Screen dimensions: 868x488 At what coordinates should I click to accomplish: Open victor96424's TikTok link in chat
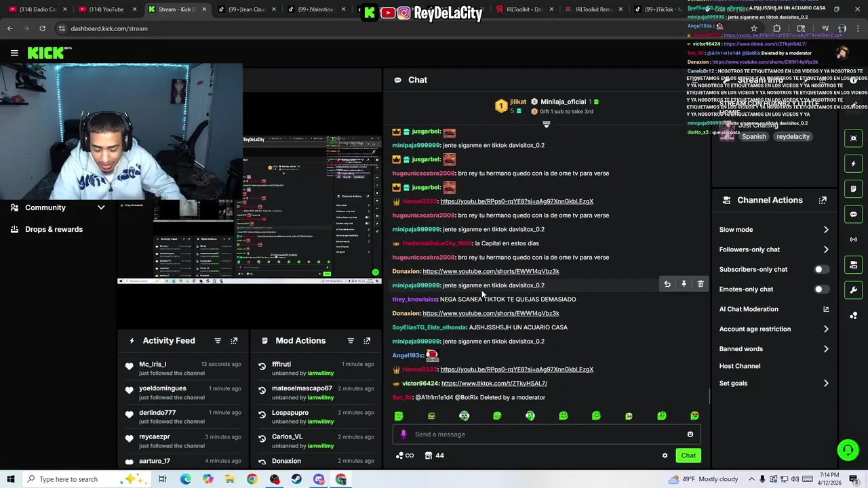point(494,383)
